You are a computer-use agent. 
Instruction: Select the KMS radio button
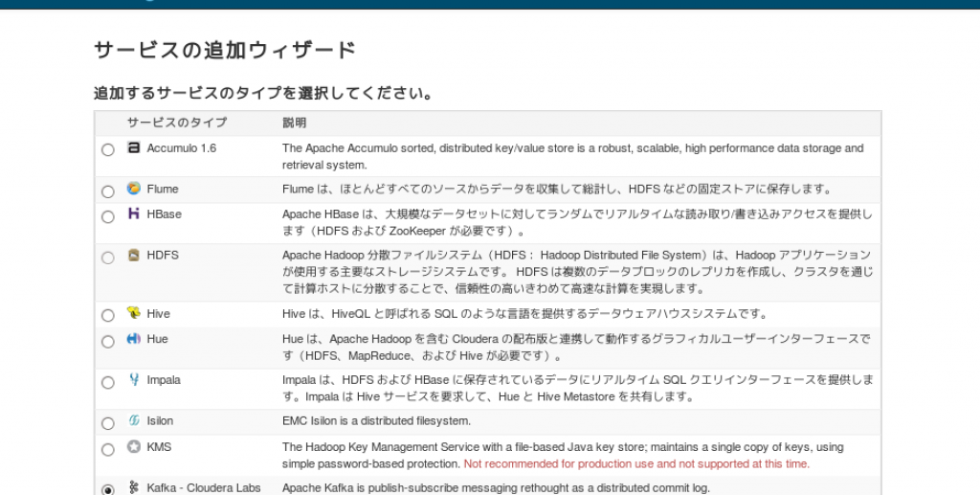click(x=108, y=450)
